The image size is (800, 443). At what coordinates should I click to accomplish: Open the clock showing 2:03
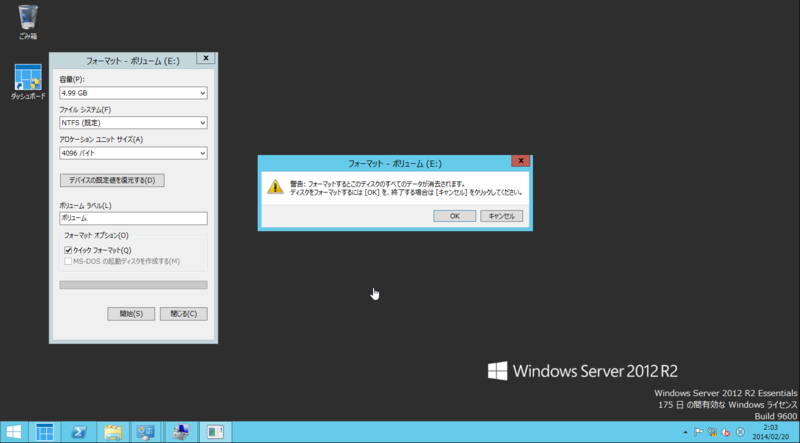(770, 432)
